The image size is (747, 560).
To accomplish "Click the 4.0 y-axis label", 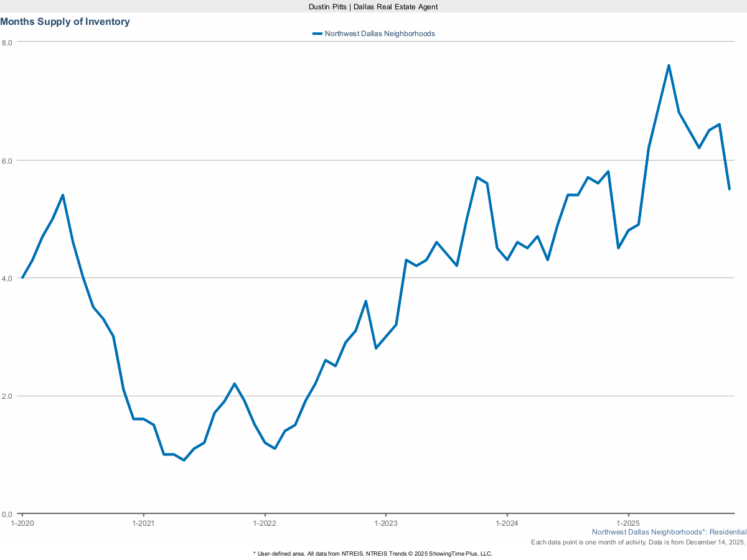I will point(7,278).
